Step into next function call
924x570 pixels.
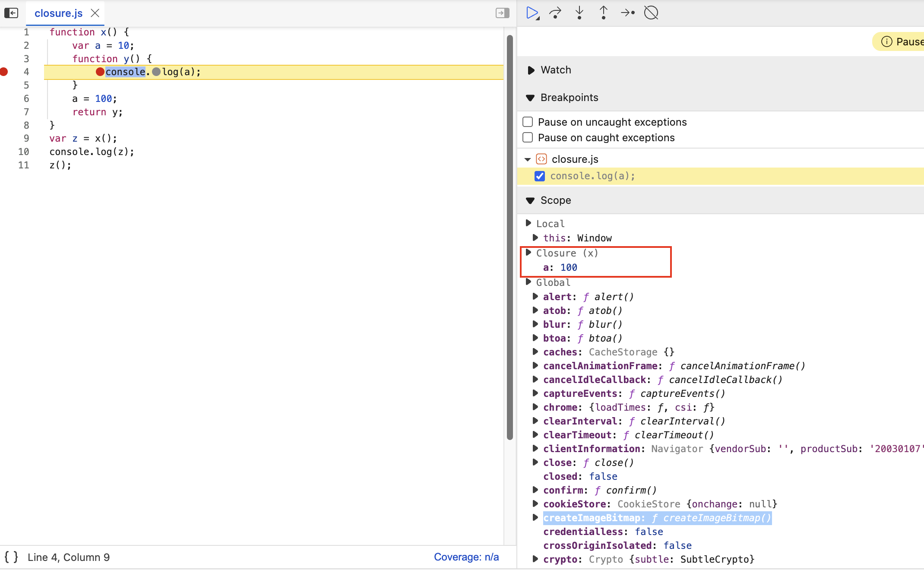579,13
